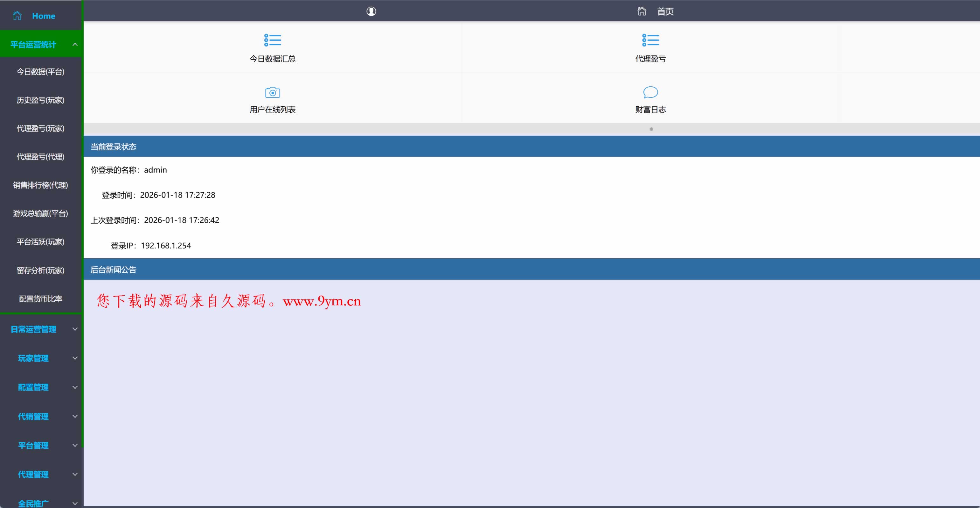Click the Home house icon in sidebar

(x=17, y=16)
